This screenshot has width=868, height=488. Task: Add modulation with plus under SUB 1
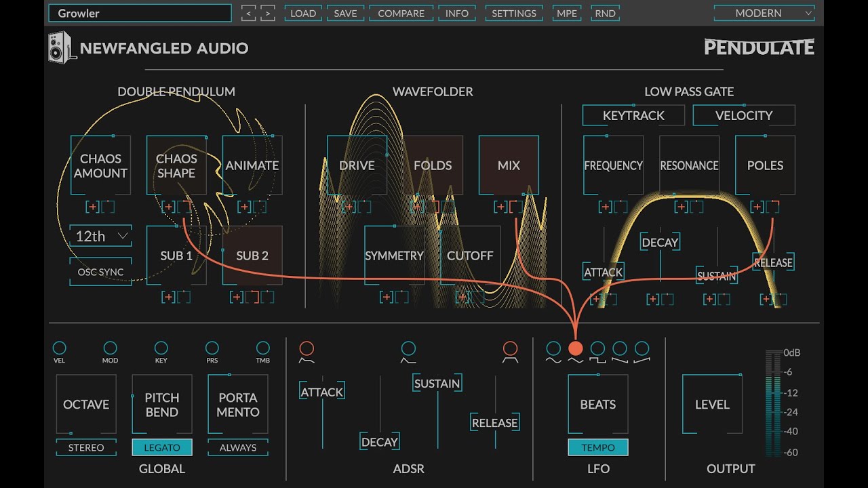169,297
